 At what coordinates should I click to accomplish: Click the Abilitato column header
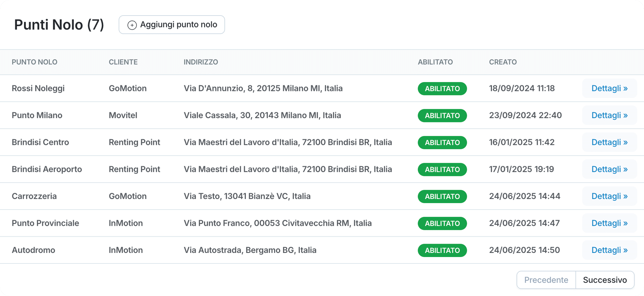click(435, 62)
